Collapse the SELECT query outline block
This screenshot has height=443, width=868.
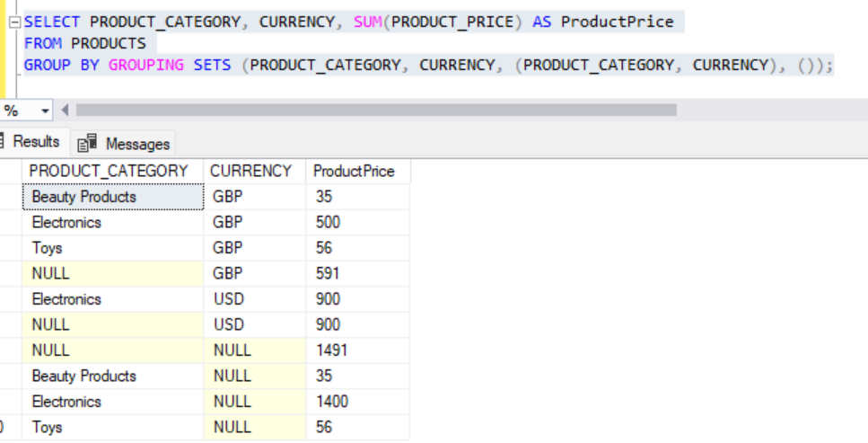[14, 22]
